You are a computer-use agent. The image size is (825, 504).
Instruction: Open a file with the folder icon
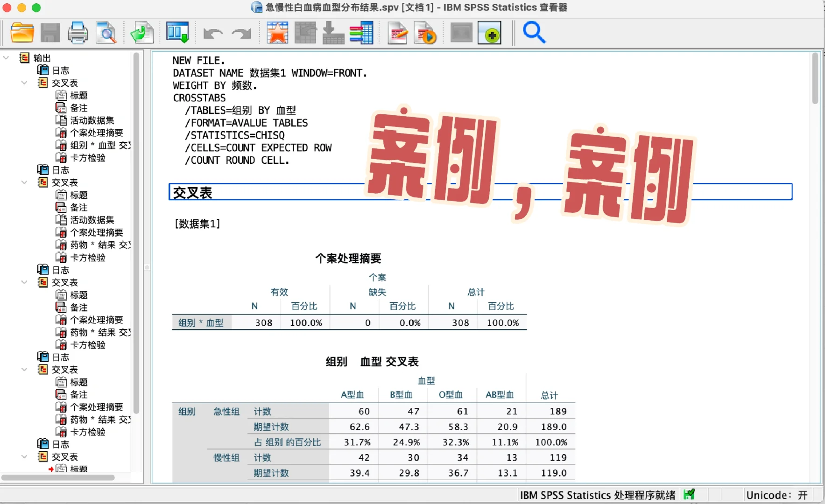22,33
